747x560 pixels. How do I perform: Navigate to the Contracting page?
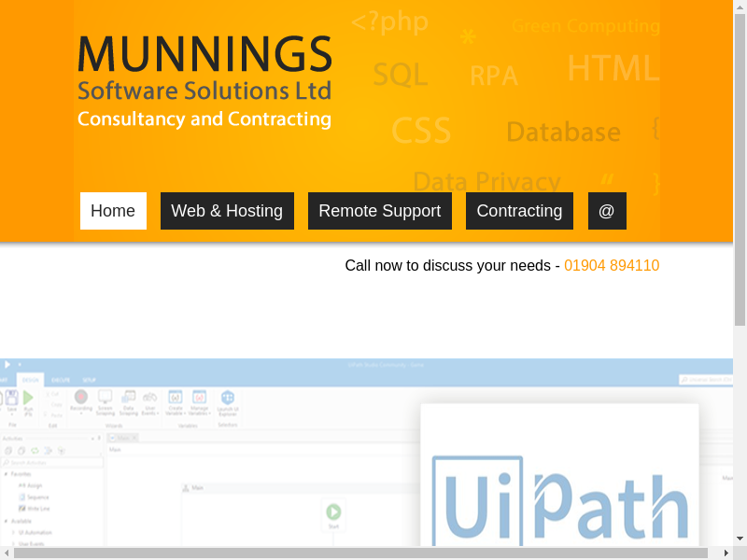(x=519, y=211)
